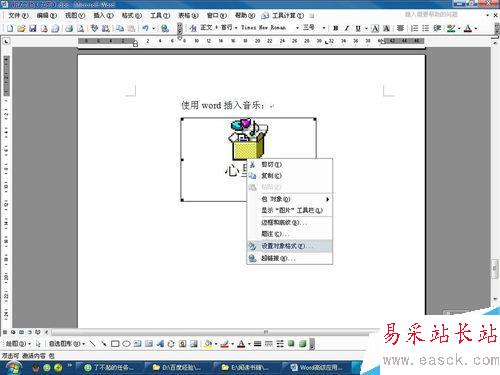Click the Font Color A in formatting toolbar

pyautogui.click(x=468, y=28)
